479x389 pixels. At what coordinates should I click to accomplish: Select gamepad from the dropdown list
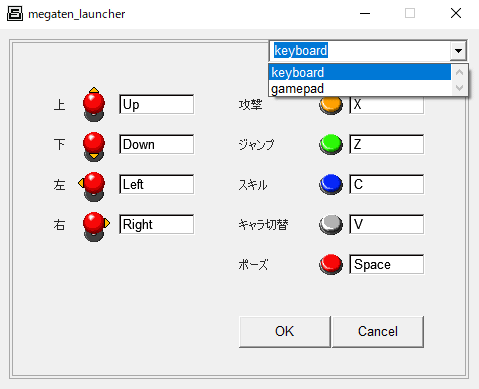coord(360,88)
